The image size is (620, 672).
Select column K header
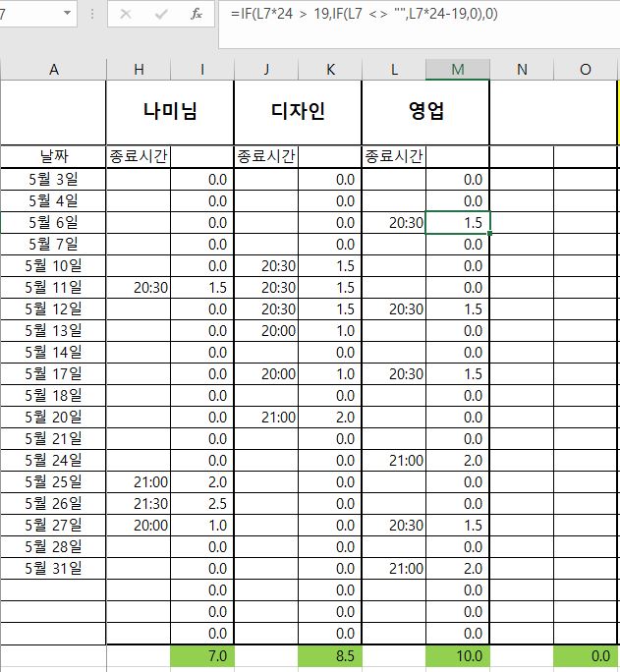click(x=330, y=70)
